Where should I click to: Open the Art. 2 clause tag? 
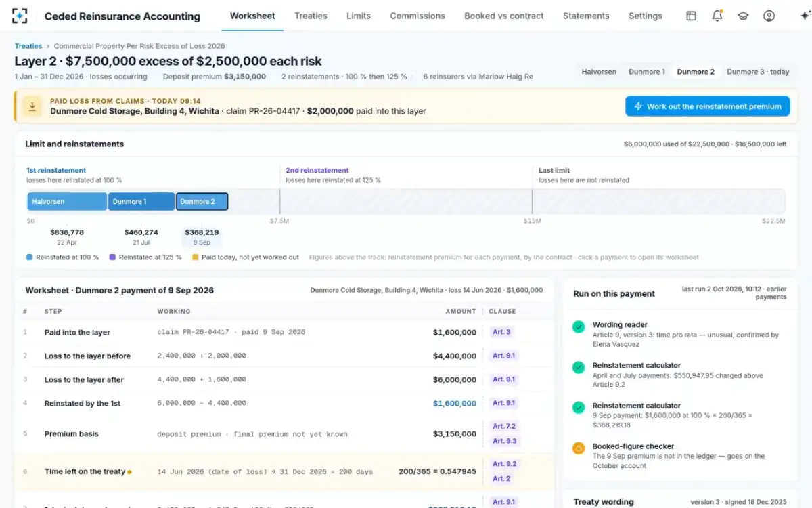pyautogui.click(x=501, y=478)
